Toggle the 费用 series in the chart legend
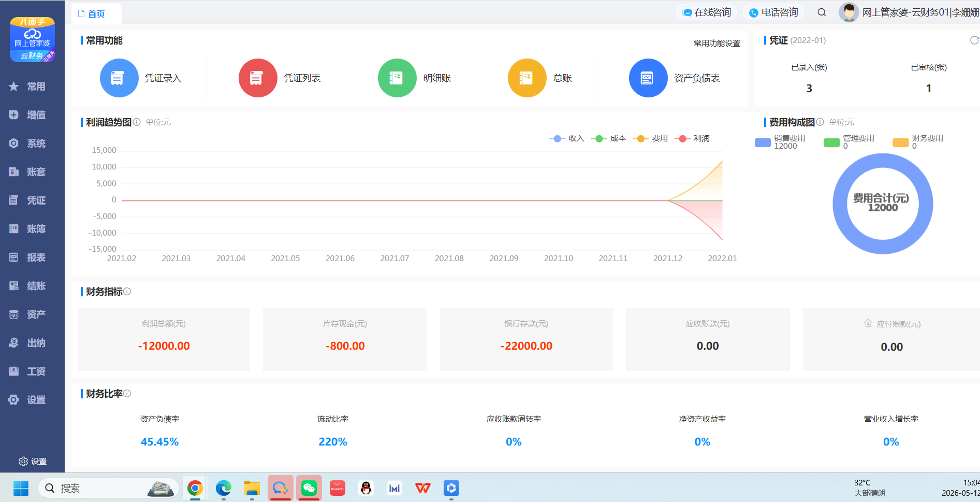 tap(650, 138)
